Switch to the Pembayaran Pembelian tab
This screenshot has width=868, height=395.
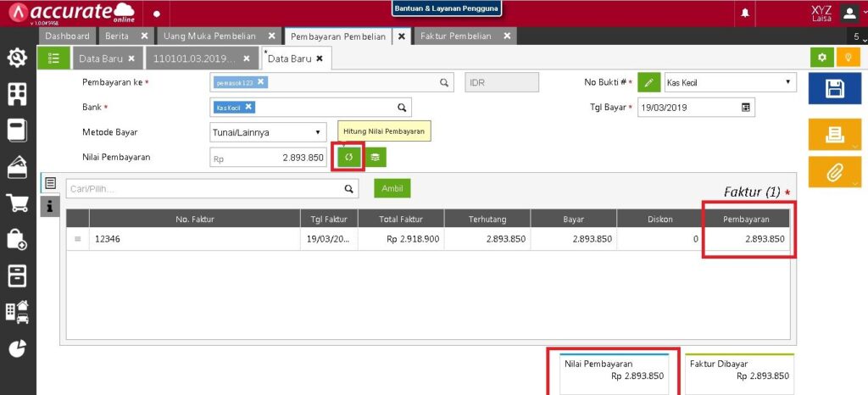tap(338, 36)
